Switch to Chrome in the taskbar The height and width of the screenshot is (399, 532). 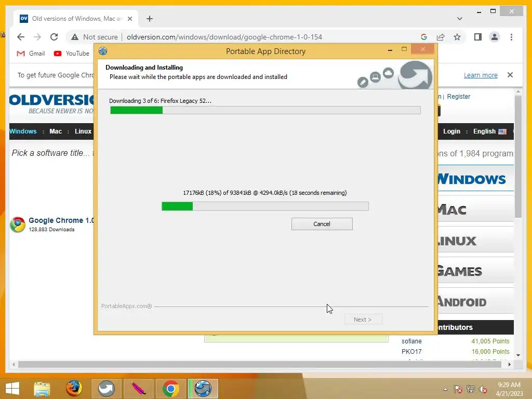point(170,389)
